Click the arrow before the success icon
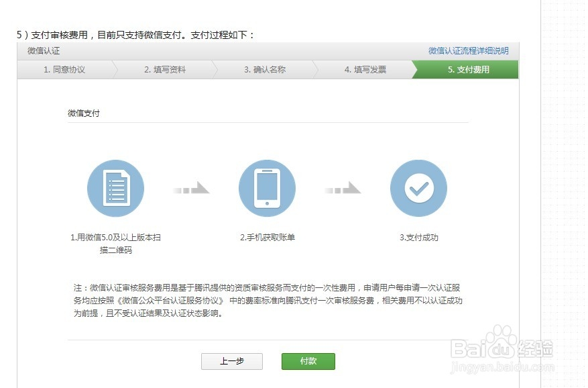 (x=343, y=189)
